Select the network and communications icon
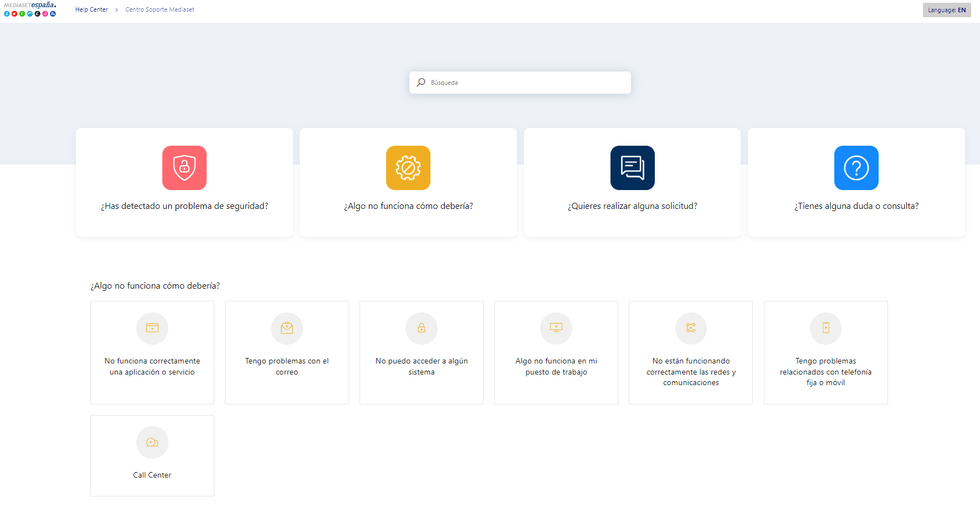 pos(690,328)
